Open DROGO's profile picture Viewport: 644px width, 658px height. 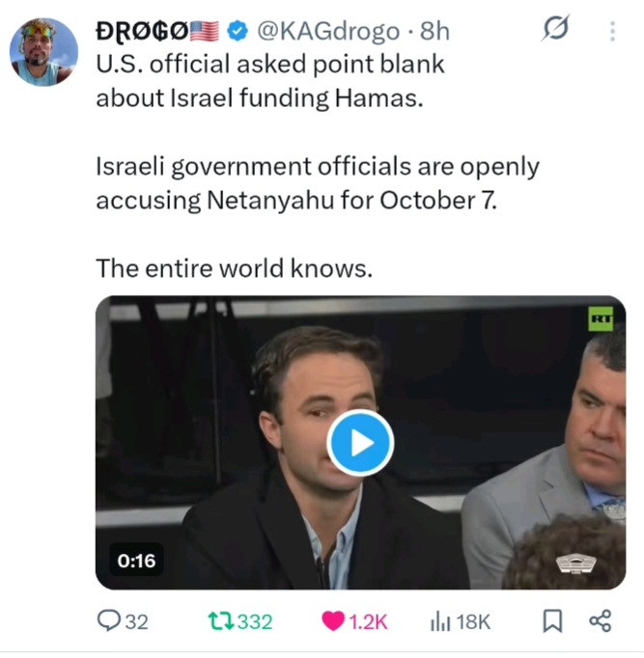coord(43,52)
